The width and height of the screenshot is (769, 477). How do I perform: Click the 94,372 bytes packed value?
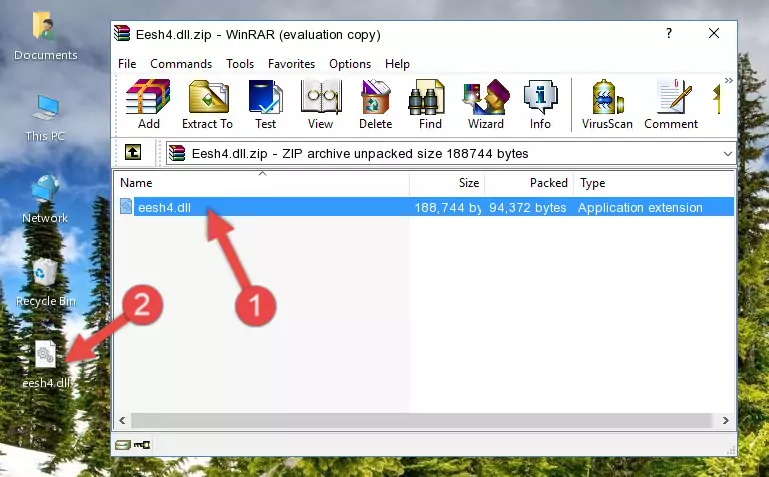pos(527,208)
